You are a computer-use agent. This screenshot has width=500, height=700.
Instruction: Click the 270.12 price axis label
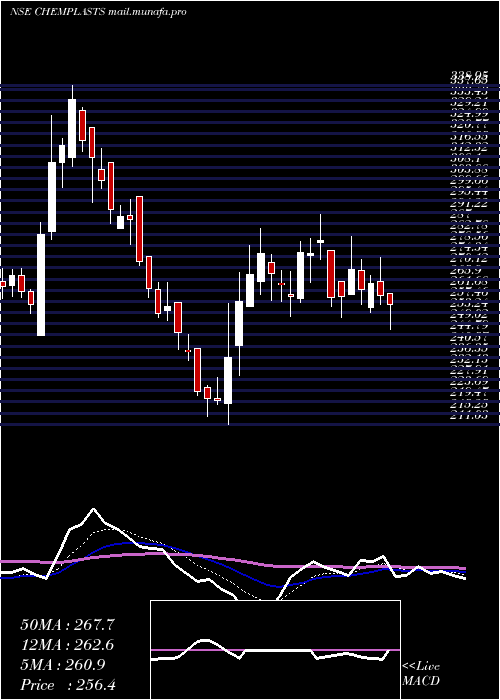point(468,259)
